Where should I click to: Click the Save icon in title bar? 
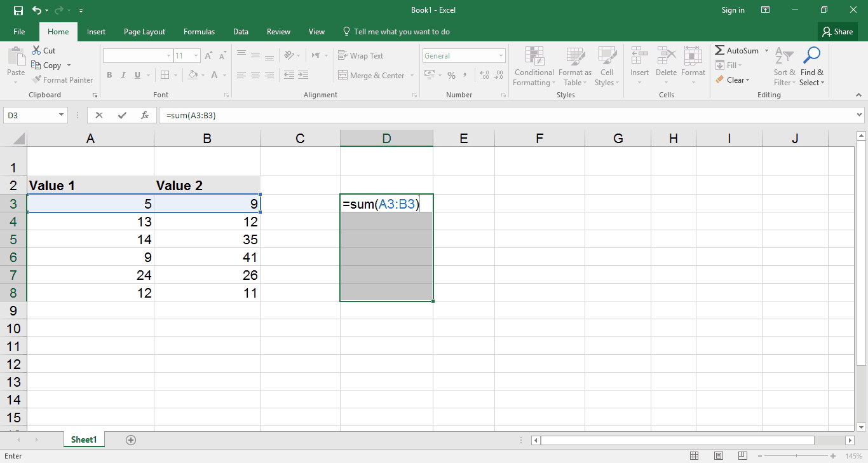click(x=18, y=10)
